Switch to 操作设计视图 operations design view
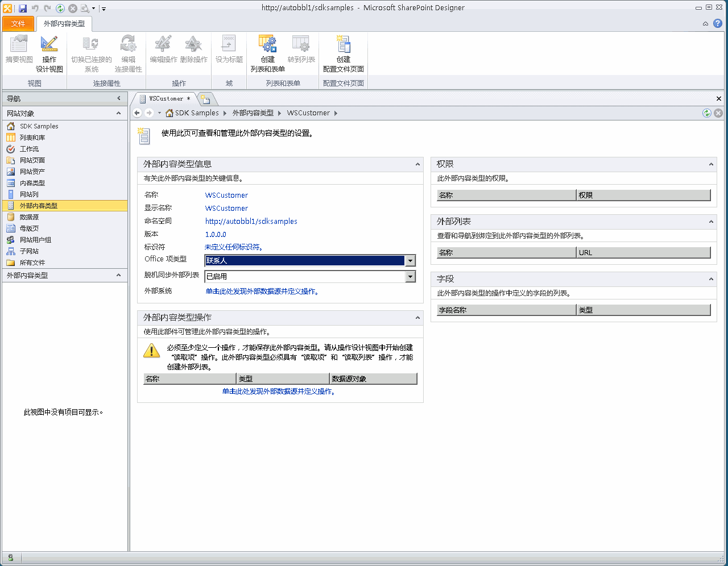Image resolution: width=728 pixels, height=566 pixels. tap(49, 54)
